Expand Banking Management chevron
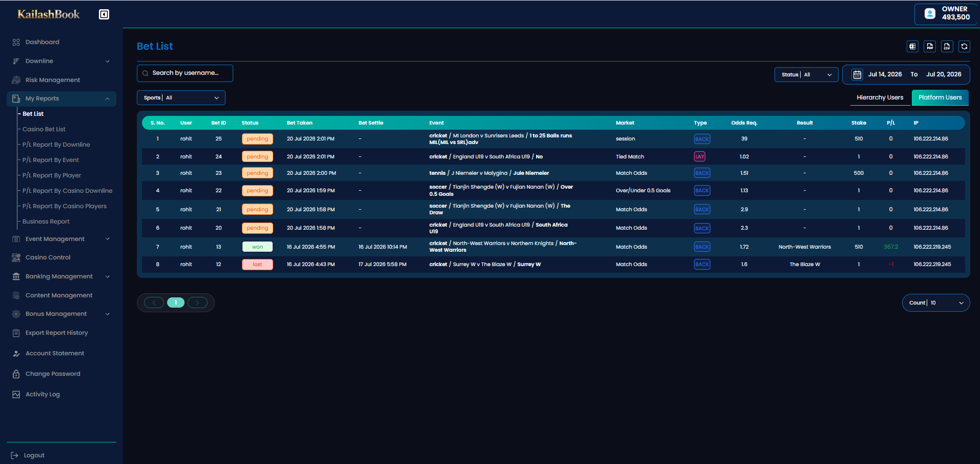This screenshot has height=464, width=980. tap(108, 276)
